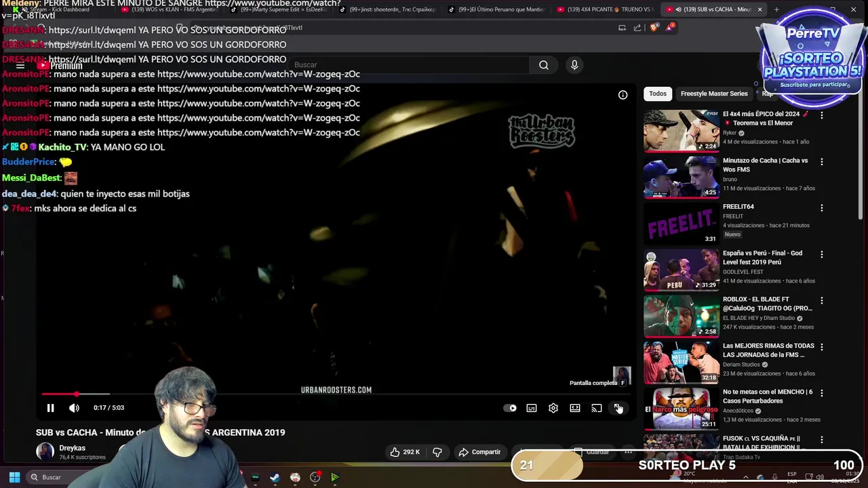Open options for FUSOK vs CAQUIÑA video
The image size is (868, 488).
coord(822,440)
